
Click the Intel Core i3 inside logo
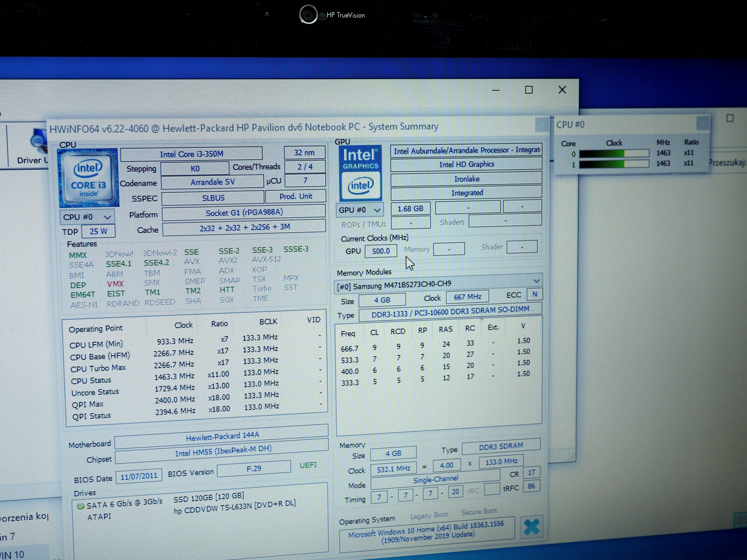tap(88, 178)
